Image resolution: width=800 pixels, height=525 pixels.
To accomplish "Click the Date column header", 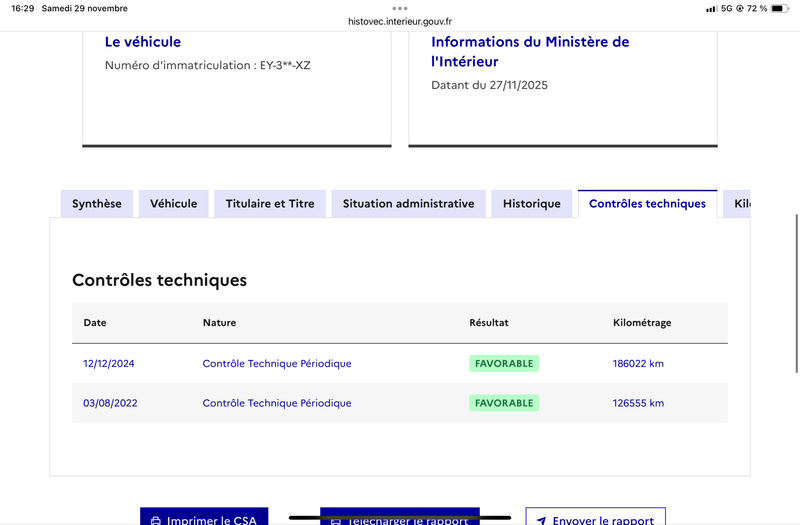I will [x=95, y=323].
